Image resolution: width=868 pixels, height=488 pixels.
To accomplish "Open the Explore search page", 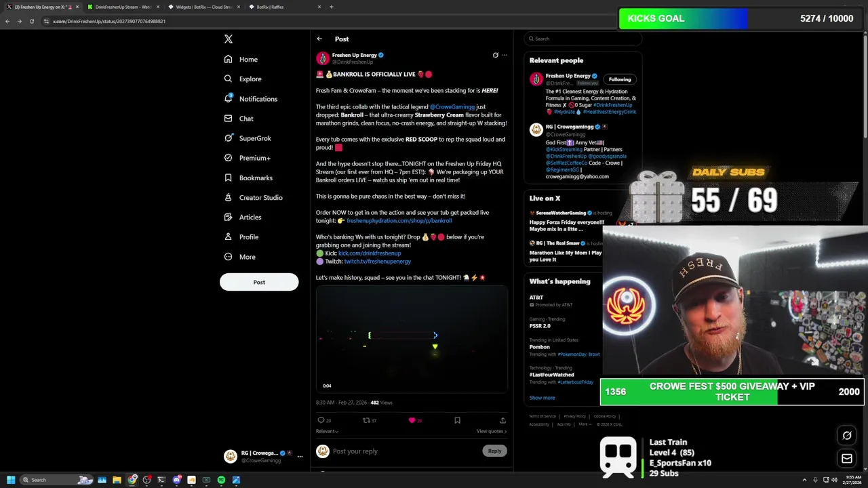I will pos(243,79).
